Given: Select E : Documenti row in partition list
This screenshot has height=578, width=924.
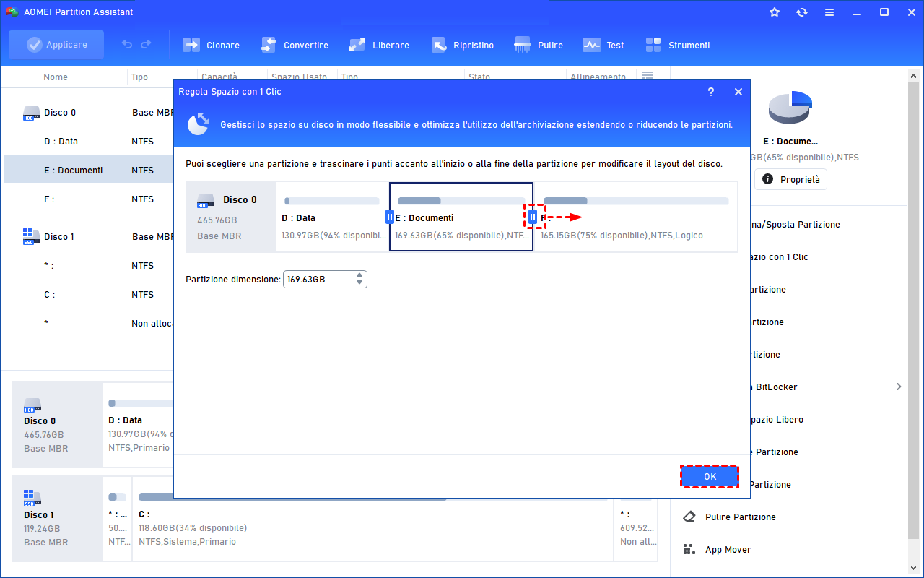Looking at the screenshot, I should point(89,171).
